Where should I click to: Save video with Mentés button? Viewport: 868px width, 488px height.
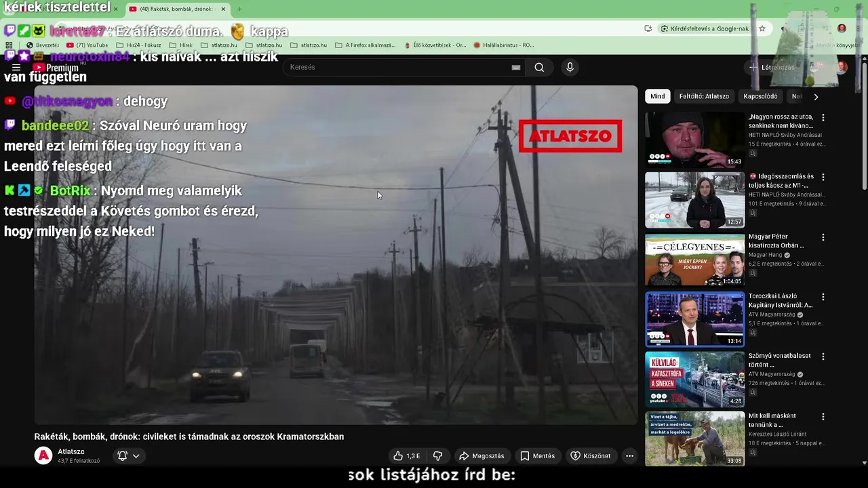click(537, 456)
